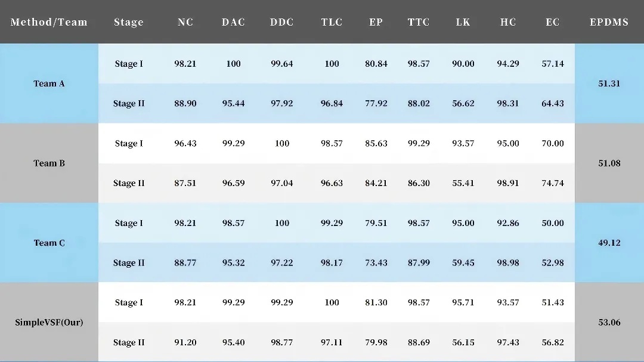Select the EC column header
The image size is (644, 362).
[x=553, y=22]
